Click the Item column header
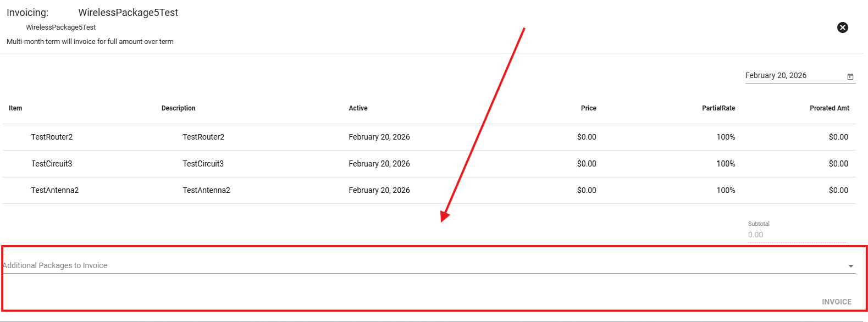 (15, 108)
